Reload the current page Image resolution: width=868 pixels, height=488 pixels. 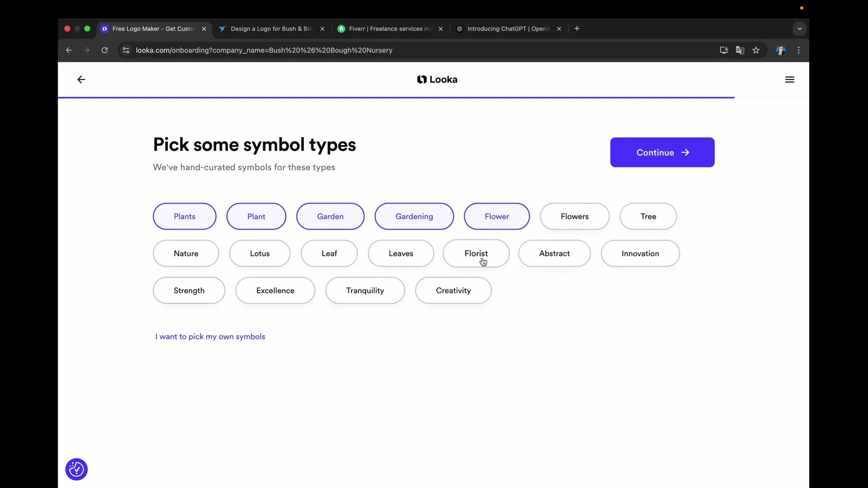pos(104,50)
